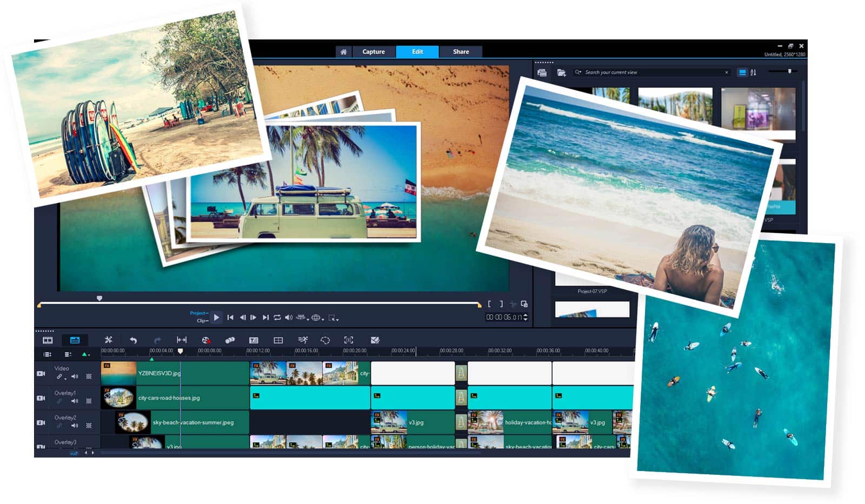Click the Home icon at top
The image size is (865, 504).
pyautogui.click(x=344, y=51)
